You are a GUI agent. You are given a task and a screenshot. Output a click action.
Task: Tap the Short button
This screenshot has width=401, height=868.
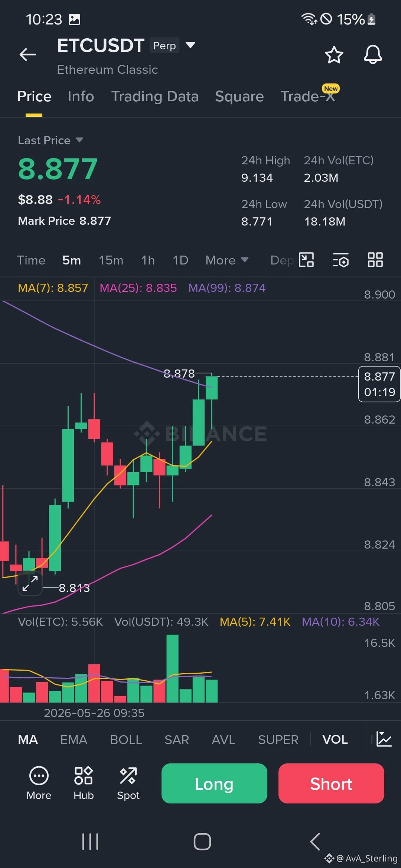tap(331, 783)
